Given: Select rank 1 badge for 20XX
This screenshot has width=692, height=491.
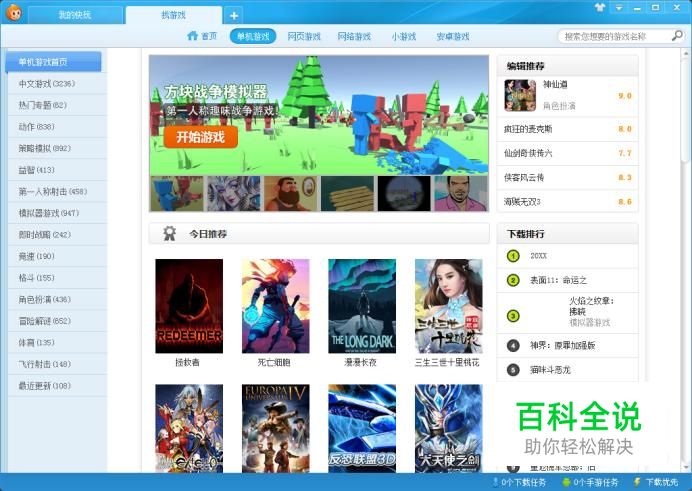Looking at the screenshot, I should click(x=513, y=256).
